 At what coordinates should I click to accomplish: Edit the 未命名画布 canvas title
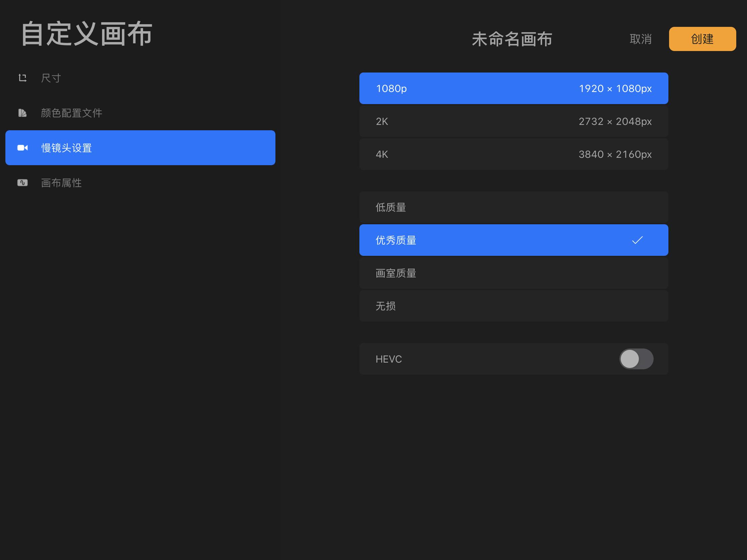512,39
